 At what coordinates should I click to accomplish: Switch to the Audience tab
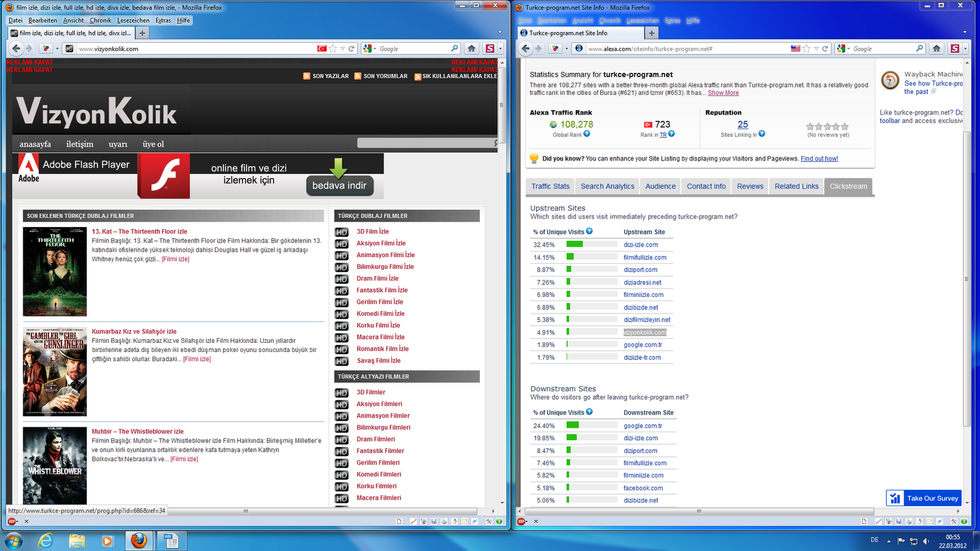pyautogui.click(x=660, y=187)
